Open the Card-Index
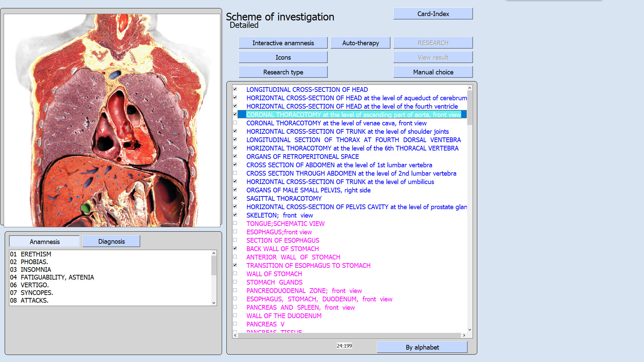This screenshot has width=644, height=362. coord(433,14)
